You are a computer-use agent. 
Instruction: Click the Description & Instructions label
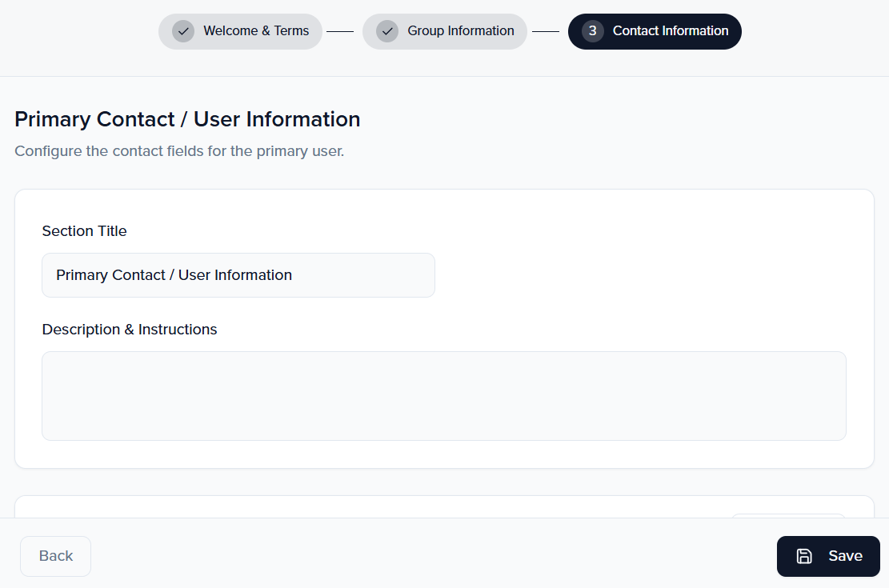pyautogui.click(x=130, y=330)
